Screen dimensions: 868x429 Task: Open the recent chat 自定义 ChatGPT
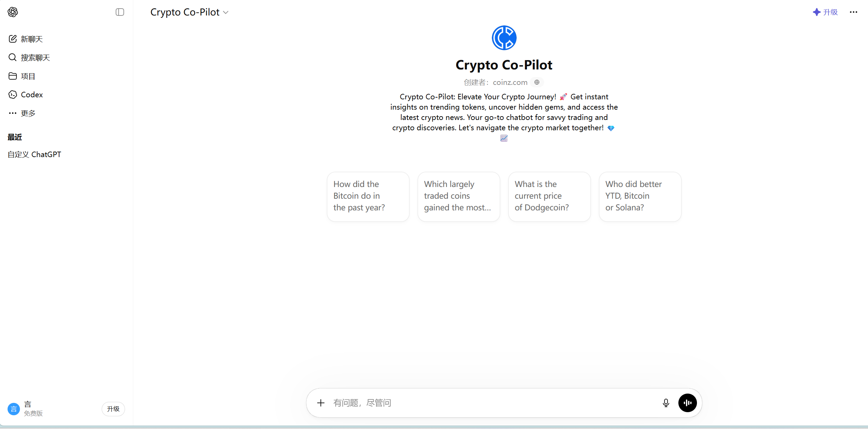(x=34, y=154)
